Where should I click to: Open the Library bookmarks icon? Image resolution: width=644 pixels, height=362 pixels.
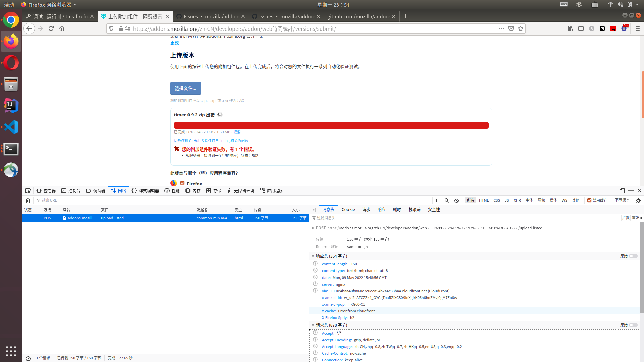pyautogui.click(x=570, y=28)
